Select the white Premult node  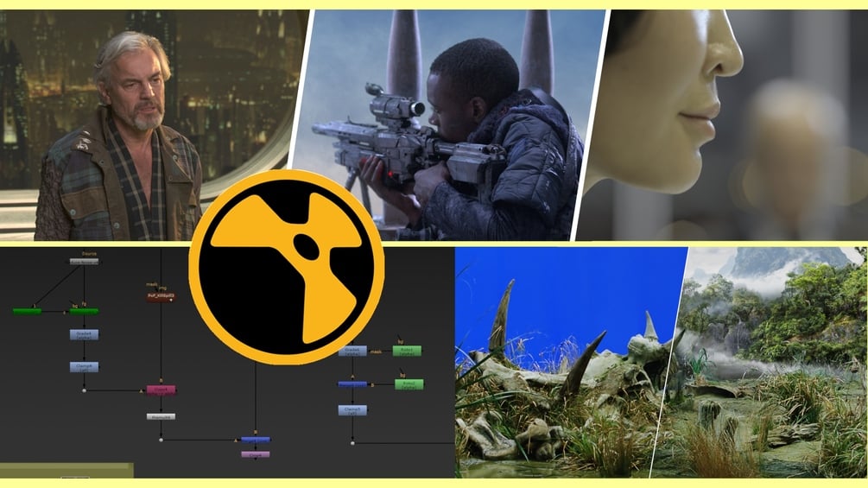pos(162,416)
